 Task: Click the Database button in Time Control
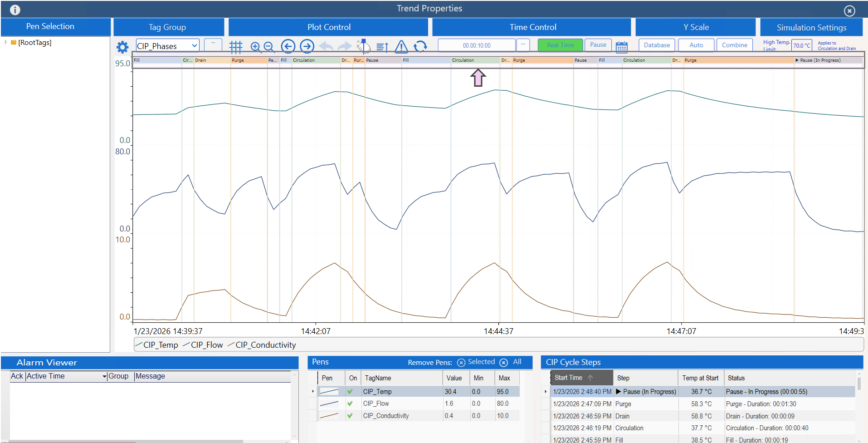click(656, 45)
